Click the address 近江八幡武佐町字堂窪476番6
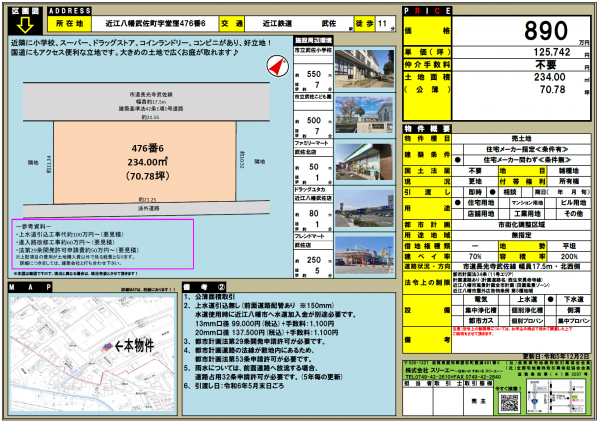The image size is (600, 423). [155, 24]
